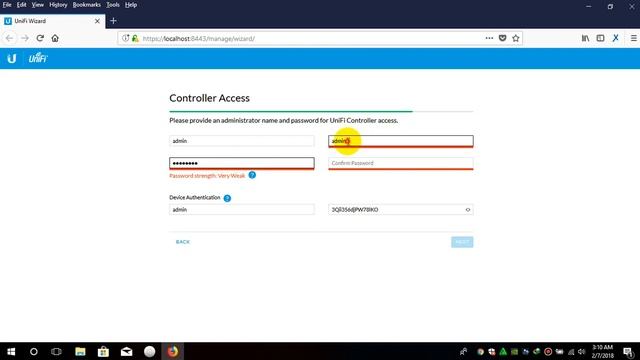Open the network tray icon

point(571,351)
